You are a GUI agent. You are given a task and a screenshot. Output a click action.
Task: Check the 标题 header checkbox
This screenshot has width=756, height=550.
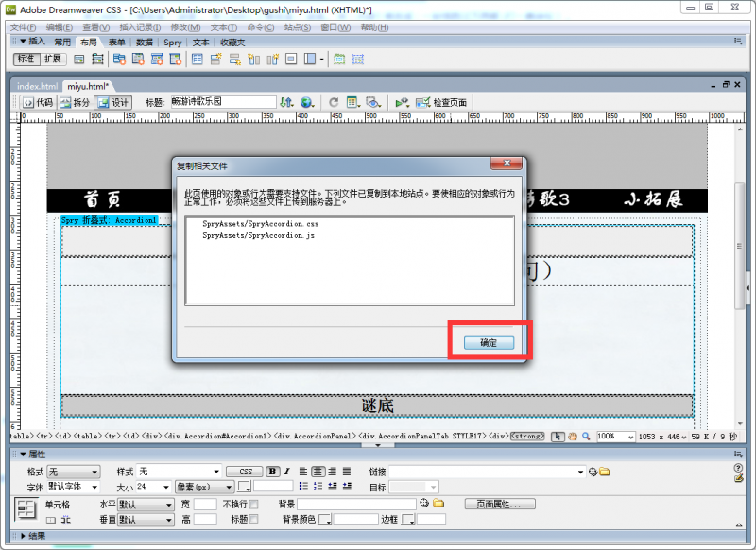[253, 519]
